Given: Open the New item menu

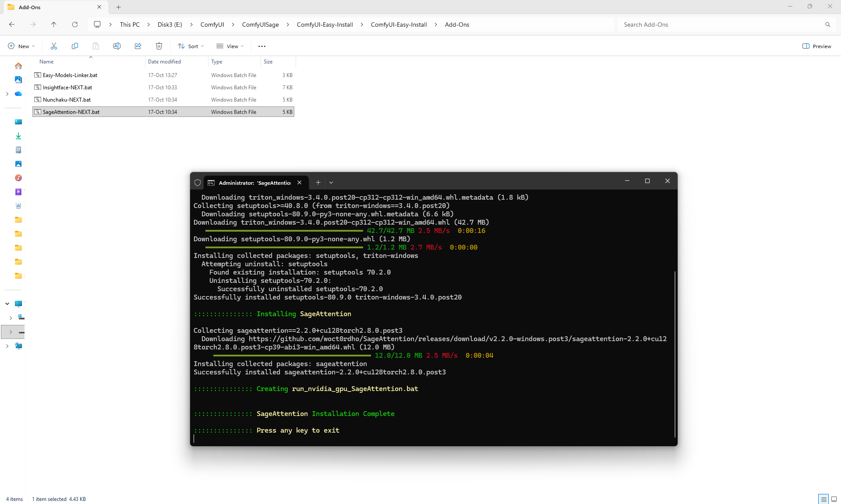Looking at the screenshot, I should tap(21, 46).
